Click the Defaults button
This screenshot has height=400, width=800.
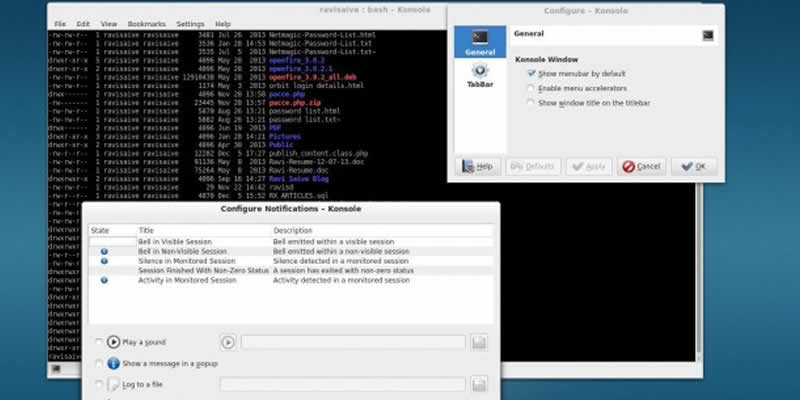(533, 166)
